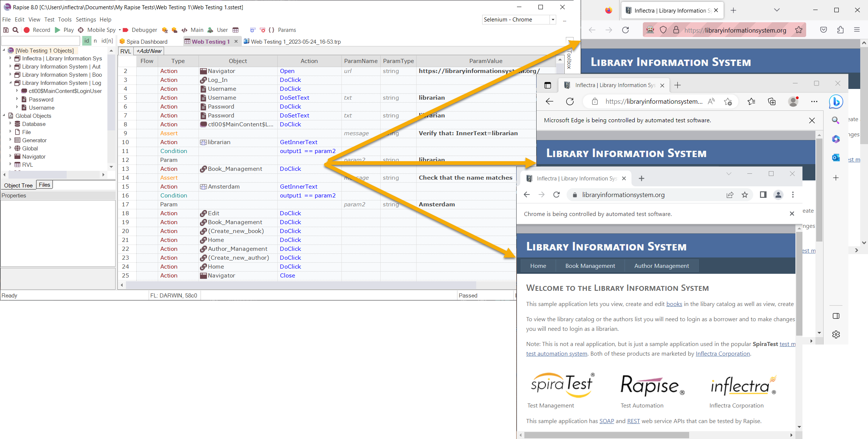Screen dimensions: 868x439
Task: Select the Files tab in panel
Action: tap(45, 184)
